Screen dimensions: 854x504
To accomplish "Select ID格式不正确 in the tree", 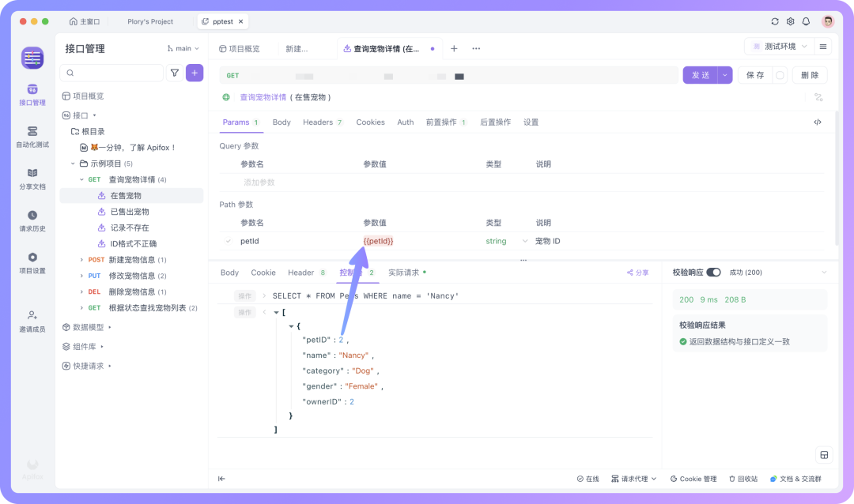I will click(134, 244).
